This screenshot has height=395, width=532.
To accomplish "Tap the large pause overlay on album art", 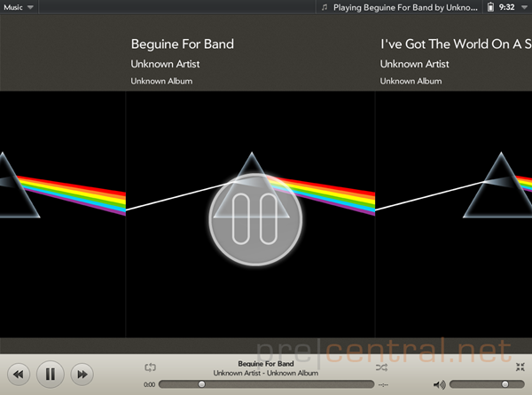I will pos(255,219).
